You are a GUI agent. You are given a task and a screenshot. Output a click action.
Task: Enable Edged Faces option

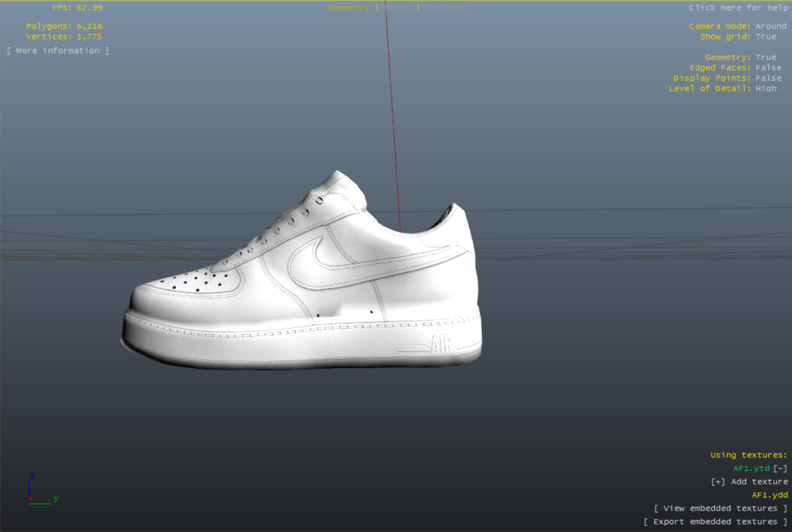(x=768, y=68)
